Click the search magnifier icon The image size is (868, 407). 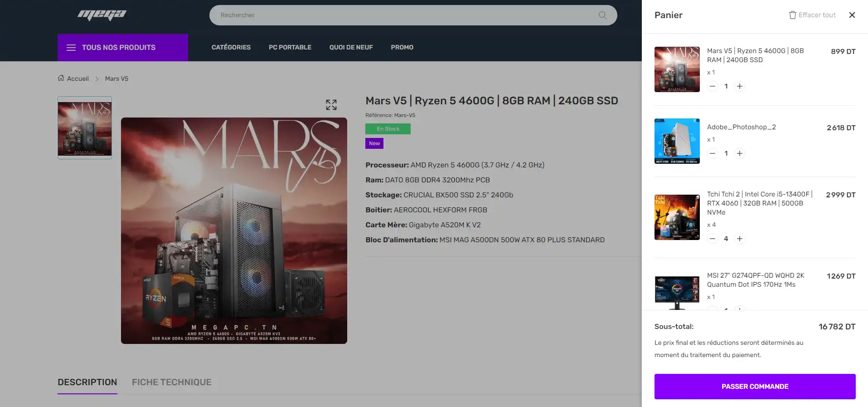pos(602,15)
